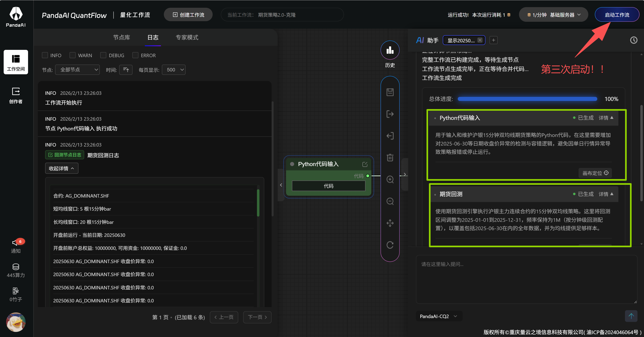Open the user avatar profile picture
This screenshot has height=337, width=644.
coord(16,322)
